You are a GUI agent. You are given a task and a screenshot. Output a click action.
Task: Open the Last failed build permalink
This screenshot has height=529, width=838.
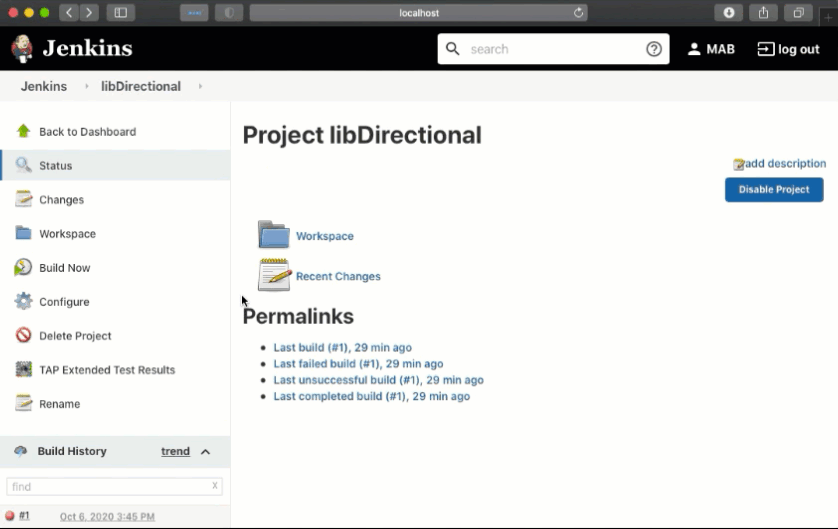coord(358,364)
